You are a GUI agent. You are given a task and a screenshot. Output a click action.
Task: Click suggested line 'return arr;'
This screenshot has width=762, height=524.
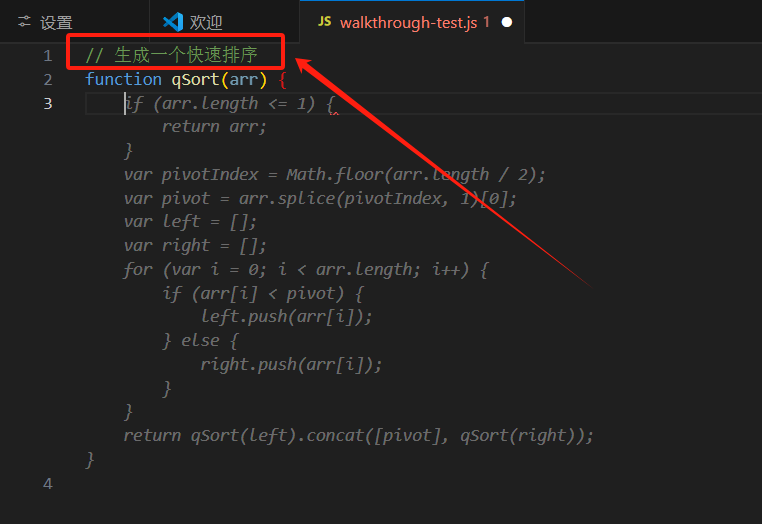214,127
